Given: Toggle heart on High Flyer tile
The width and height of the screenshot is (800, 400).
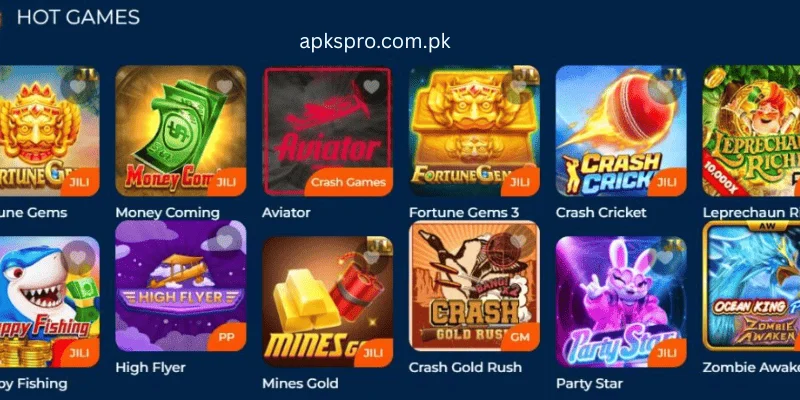Looking at the screenshot, I should coord(224,241).
